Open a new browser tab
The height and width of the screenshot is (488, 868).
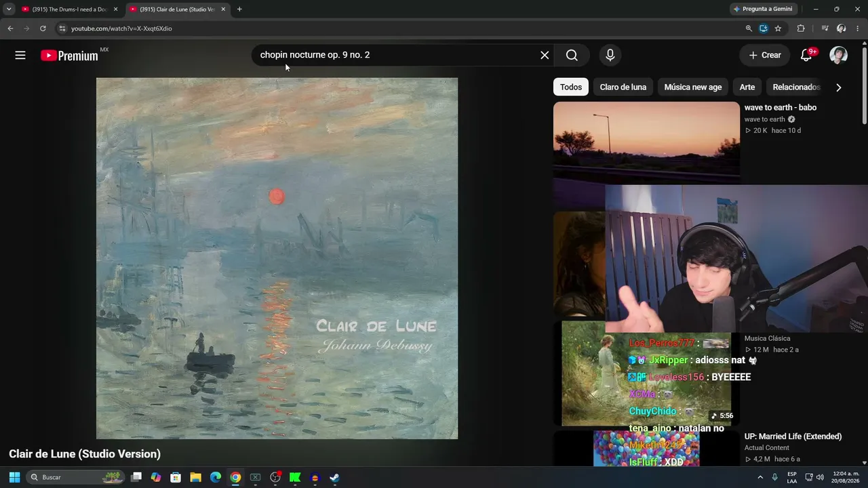pos(239,9)
